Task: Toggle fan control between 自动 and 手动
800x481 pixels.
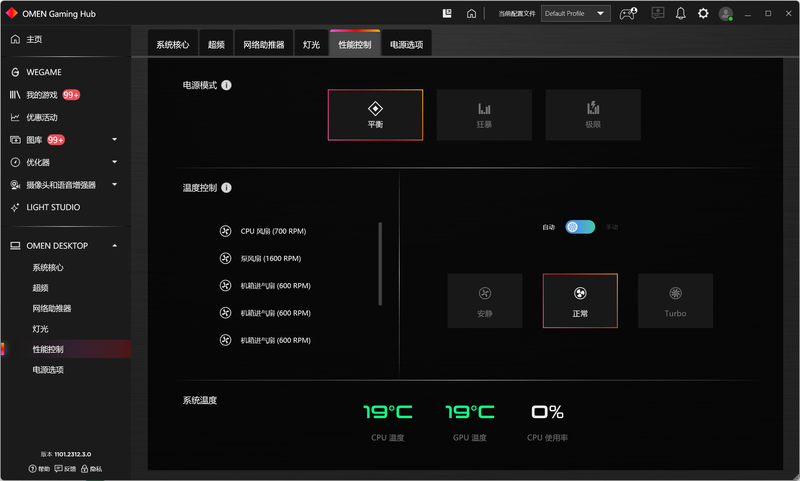Action: pos(580,227)
